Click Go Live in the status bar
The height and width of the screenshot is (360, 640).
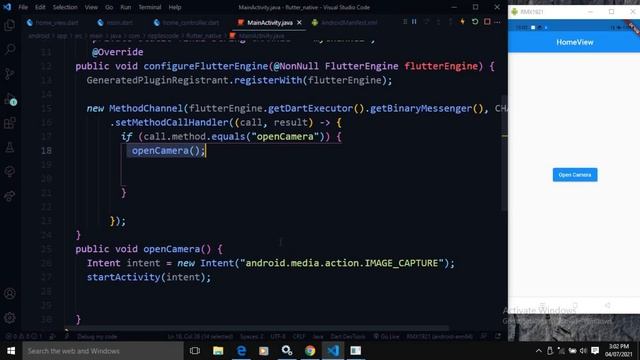pyautogui.click(x=386, y=337)
